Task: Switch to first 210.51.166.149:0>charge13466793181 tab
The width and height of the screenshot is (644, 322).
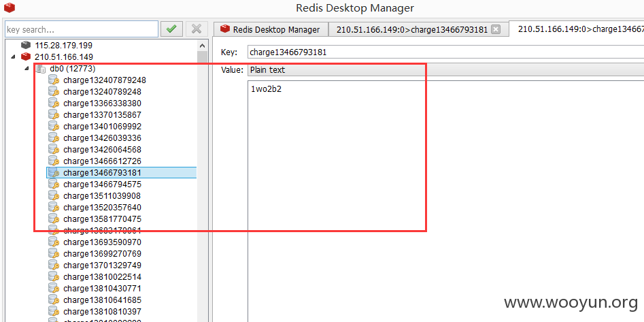Action: tap(418, 29)
